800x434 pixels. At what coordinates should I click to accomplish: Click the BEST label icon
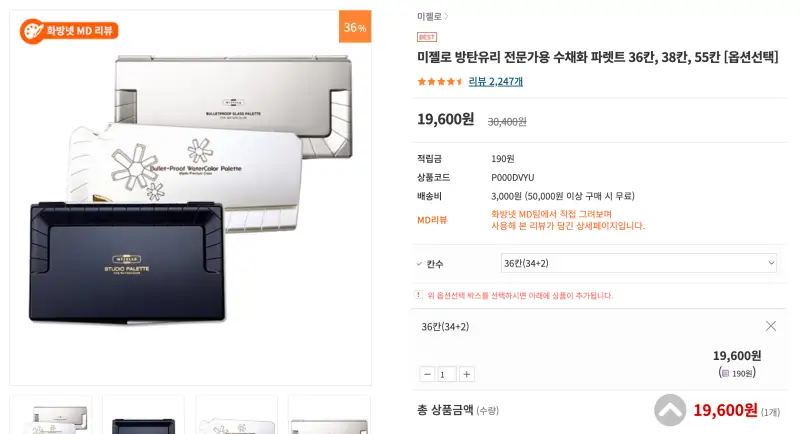(427, 37)
